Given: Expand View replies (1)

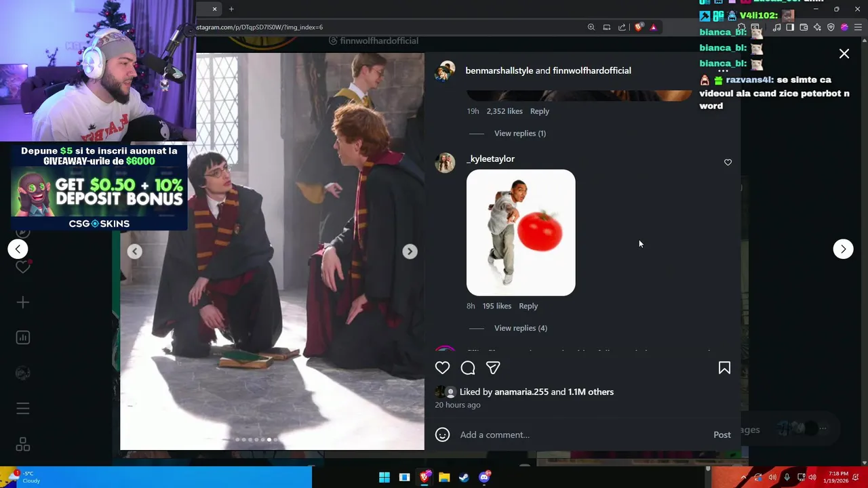Looking at the screenshot, I should pos(520,133).
